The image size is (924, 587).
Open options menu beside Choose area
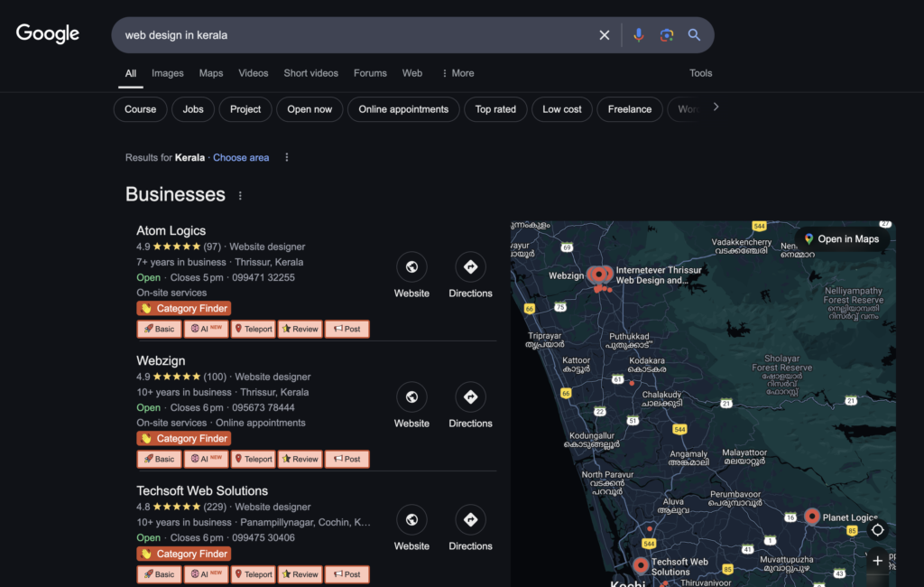point(286,157)
